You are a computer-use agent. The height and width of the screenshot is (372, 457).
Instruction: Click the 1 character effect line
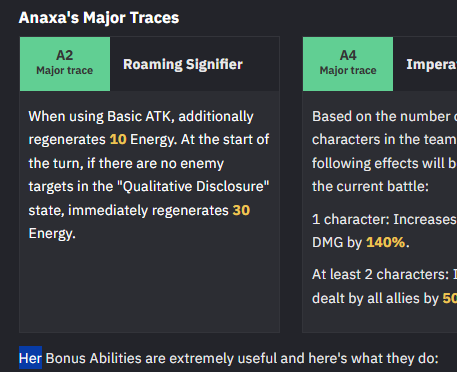(x=384, y=219)
